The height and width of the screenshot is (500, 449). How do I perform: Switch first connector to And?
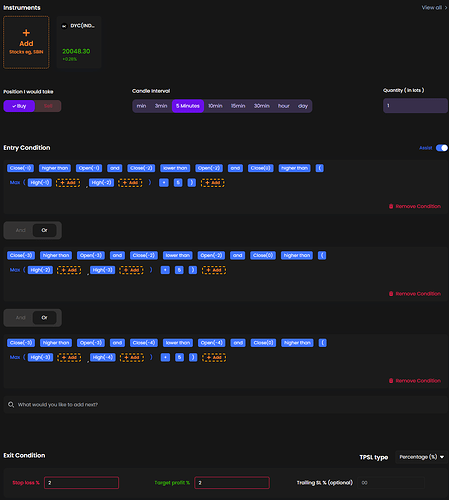click(x=20, y=230)
